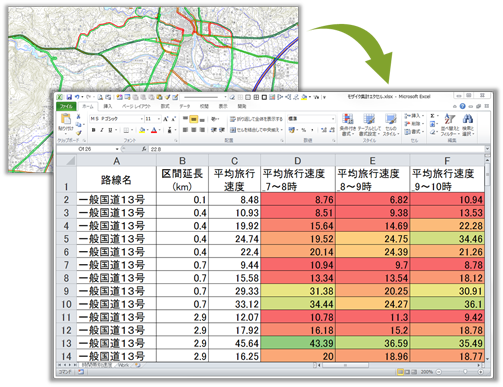The height and width of the screenshot is (387, 503).
Task: Click the Format Painter brush icon
Action: point(79,132)
